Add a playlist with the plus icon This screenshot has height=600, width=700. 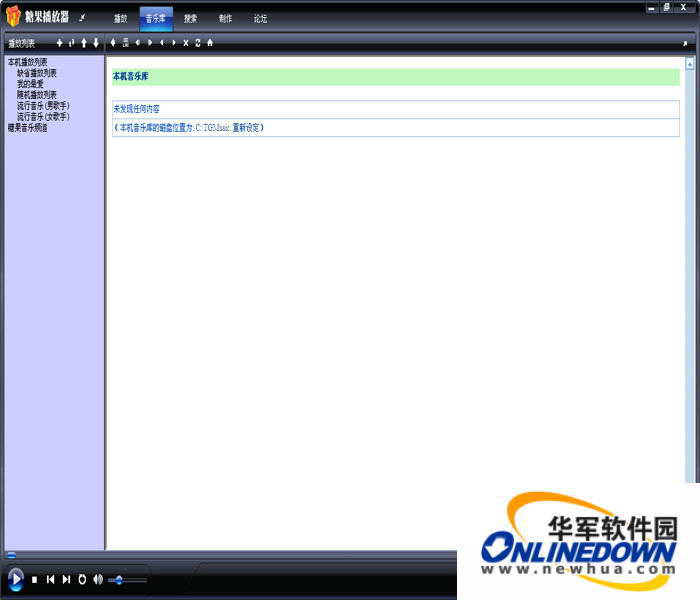(x=59, y=43)
